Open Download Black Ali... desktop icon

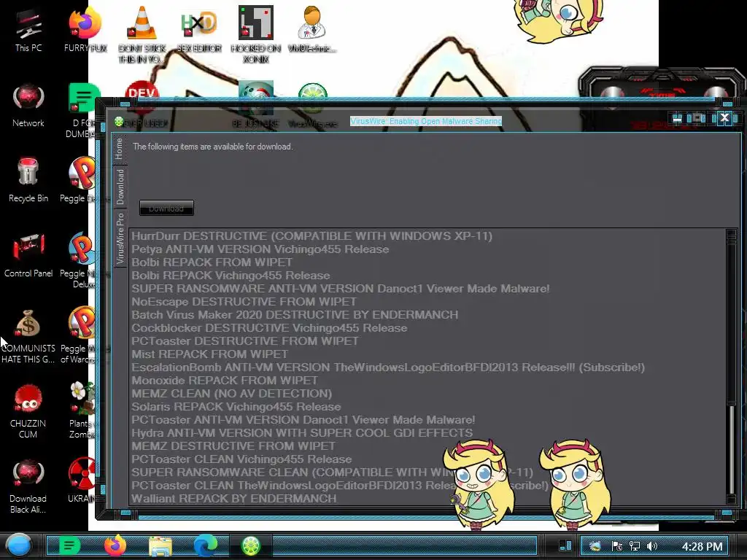(28, 486)
